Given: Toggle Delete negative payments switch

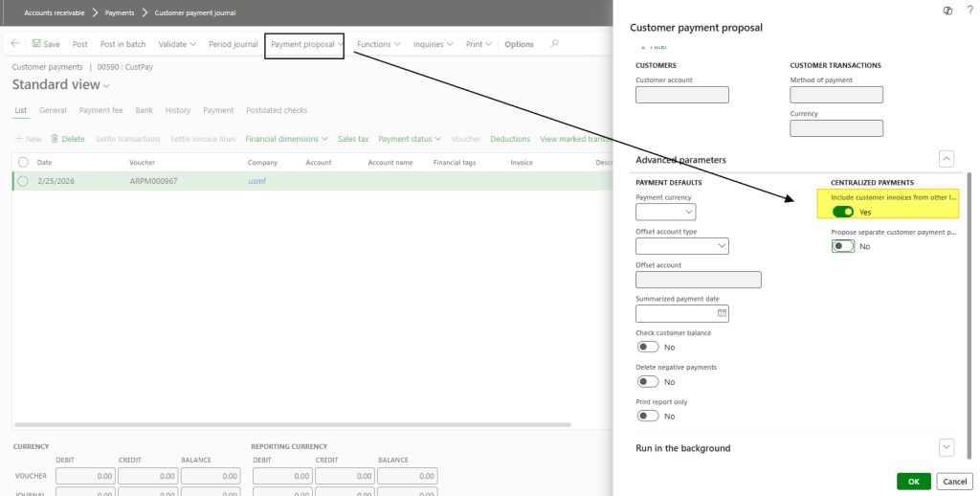Looking at the screenshot, I should click(x=648, y=381).
